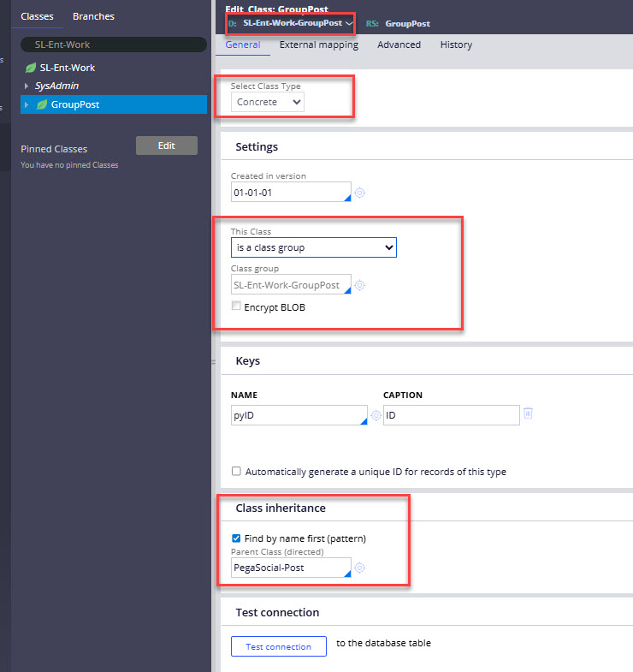Toggle the Encrypt BLOB checkbox
Viewport: 633px width, 672px height.
236,307
